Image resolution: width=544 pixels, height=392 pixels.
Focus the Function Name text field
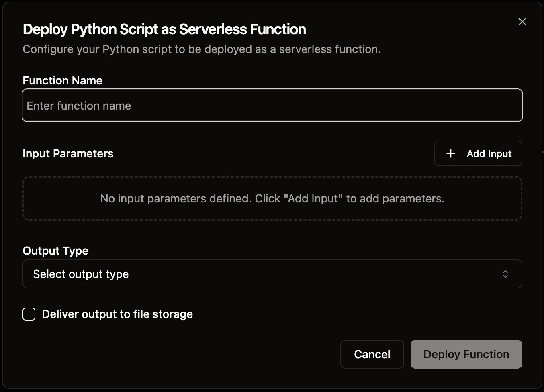pyautogui.click(x=272, y=105)
